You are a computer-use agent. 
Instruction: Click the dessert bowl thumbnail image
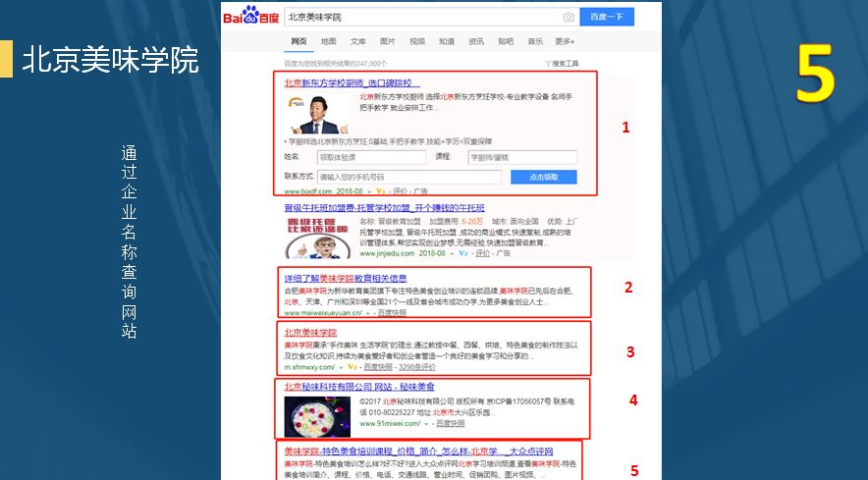point(317,416)
